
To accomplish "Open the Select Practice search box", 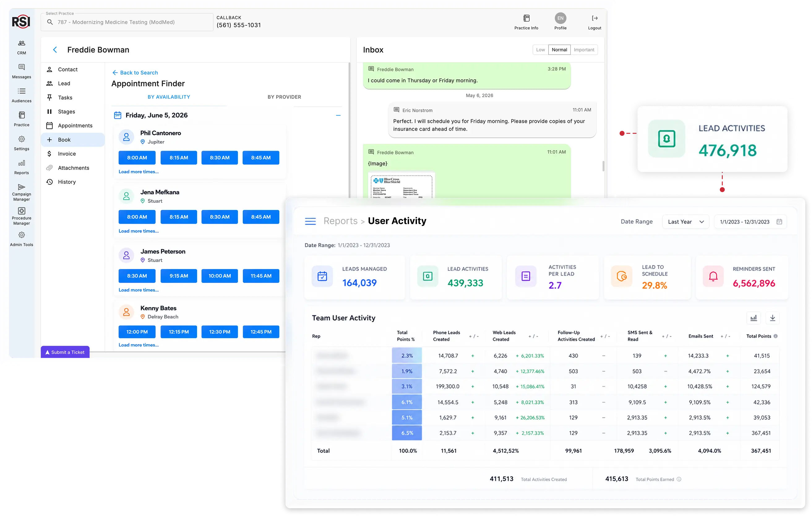I will point(127,22).
